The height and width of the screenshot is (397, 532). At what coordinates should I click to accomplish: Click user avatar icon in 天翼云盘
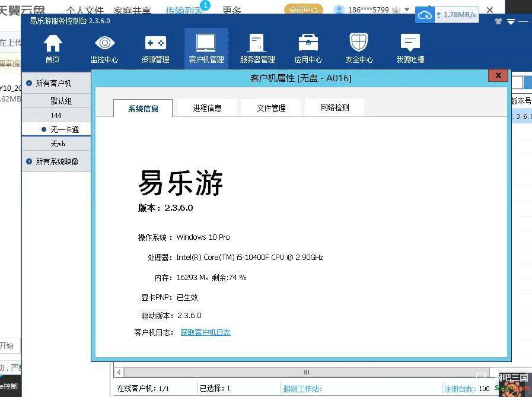pos(339,10)
